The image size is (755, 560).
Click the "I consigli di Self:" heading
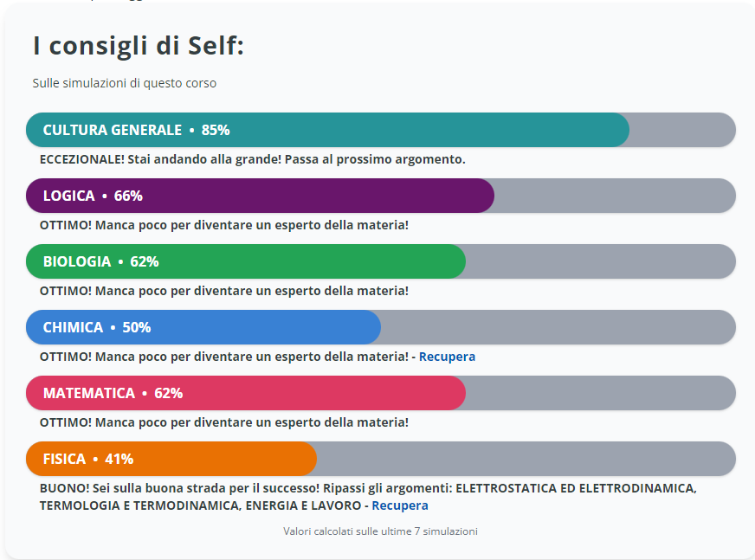tap(139, 46)
